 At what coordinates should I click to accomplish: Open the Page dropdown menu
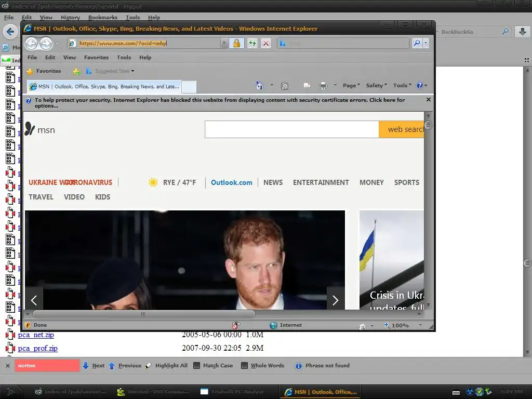click(351, 86)
